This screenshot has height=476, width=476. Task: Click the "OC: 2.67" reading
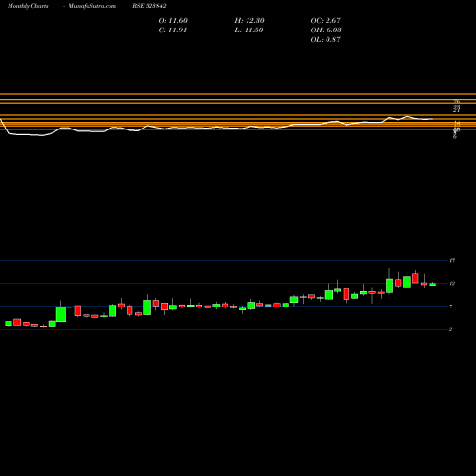(326, 21)
